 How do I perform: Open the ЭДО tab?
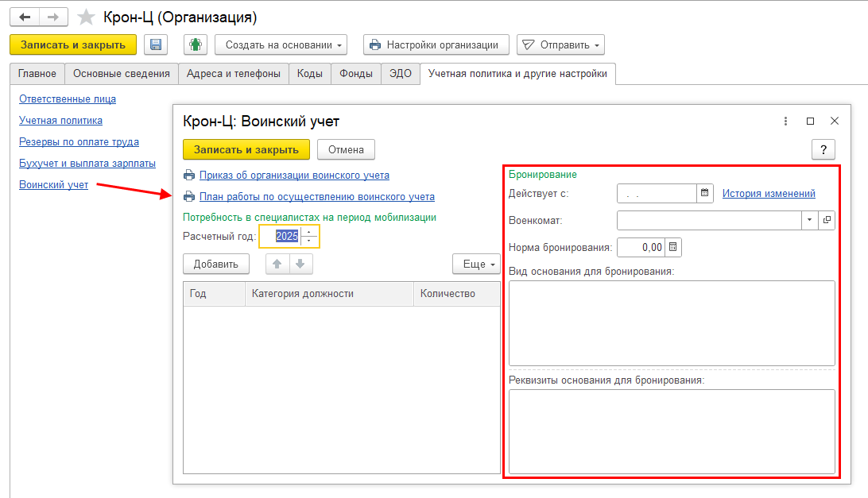401,74
